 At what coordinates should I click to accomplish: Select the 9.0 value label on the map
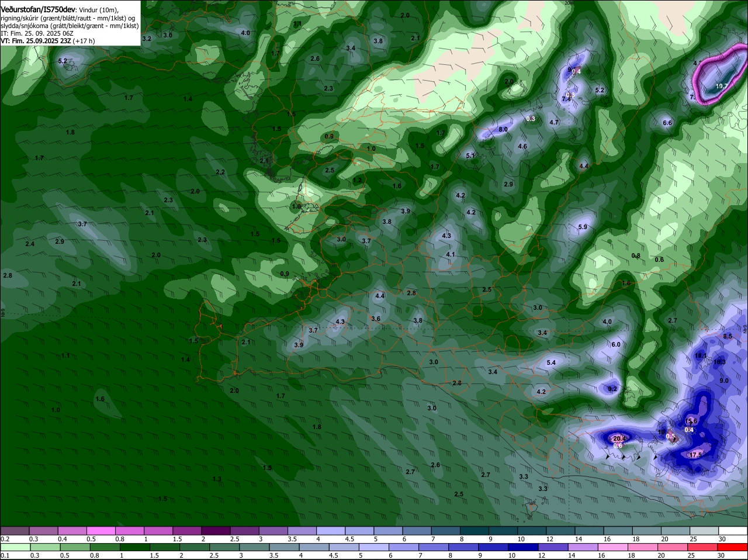coord(724,381)
